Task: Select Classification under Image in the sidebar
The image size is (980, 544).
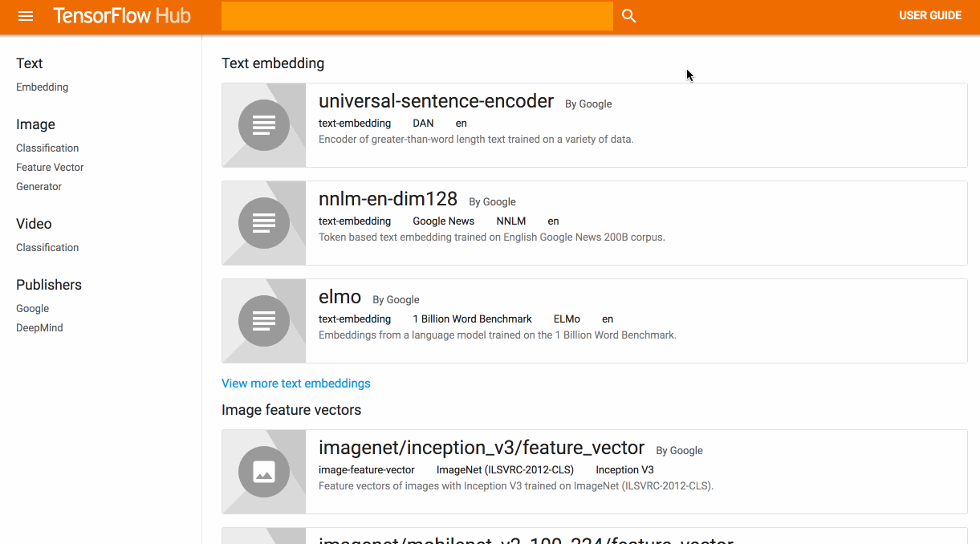Action: [47, 148]
